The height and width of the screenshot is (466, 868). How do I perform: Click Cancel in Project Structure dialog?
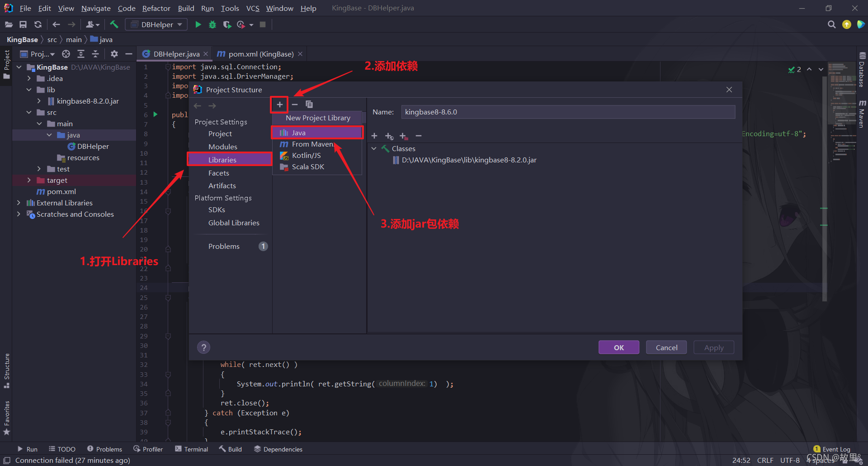666,347
